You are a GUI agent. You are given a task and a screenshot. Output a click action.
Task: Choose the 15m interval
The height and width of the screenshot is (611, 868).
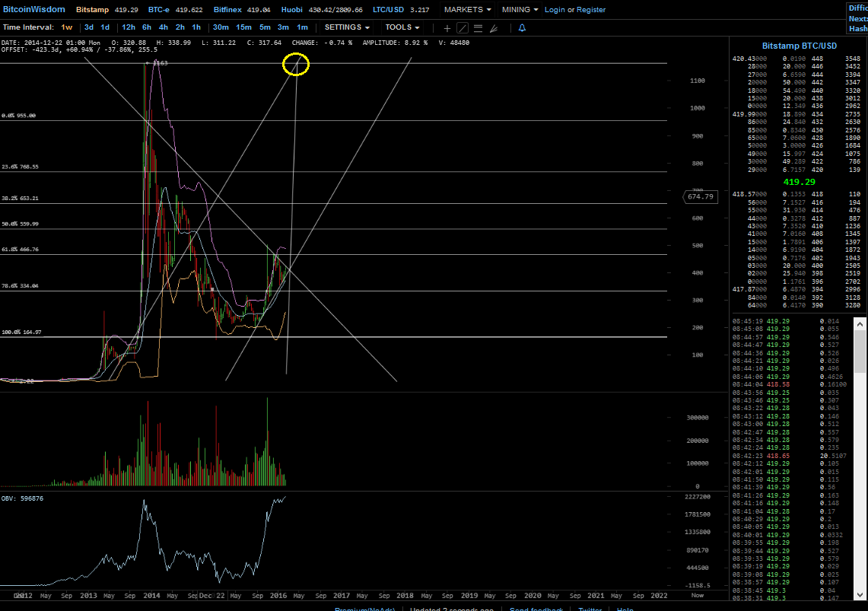pyautogui.click(x=243, y=27)
